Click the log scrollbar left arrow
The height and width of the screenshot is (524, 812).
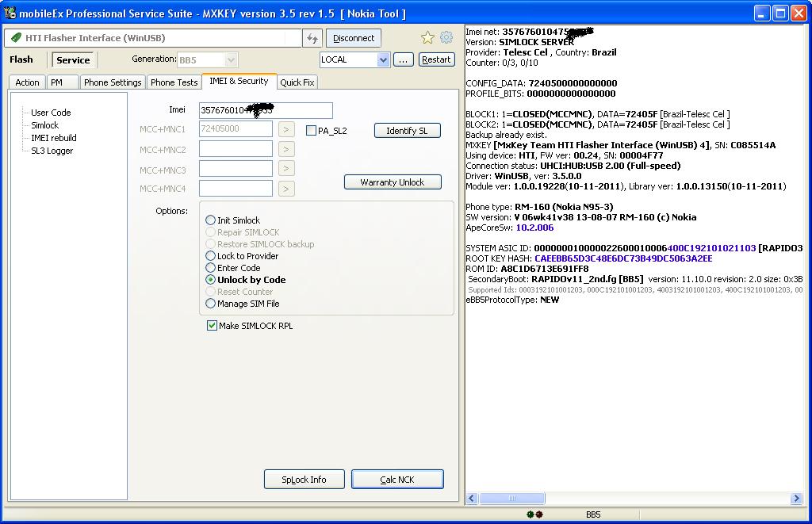(x=472, y=498)
